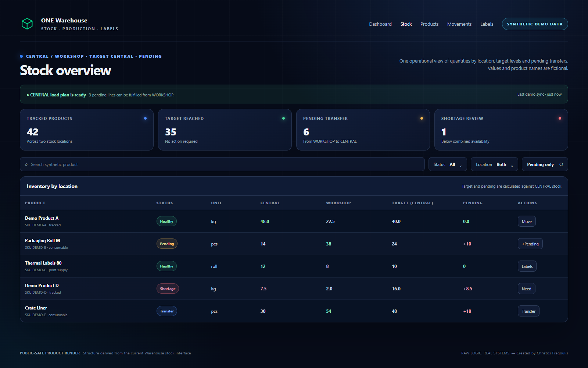Click orange dot on Pending Transfer card
Image resolution: width=588 pixels, height=368 pixels.
[x=422, y=118]
